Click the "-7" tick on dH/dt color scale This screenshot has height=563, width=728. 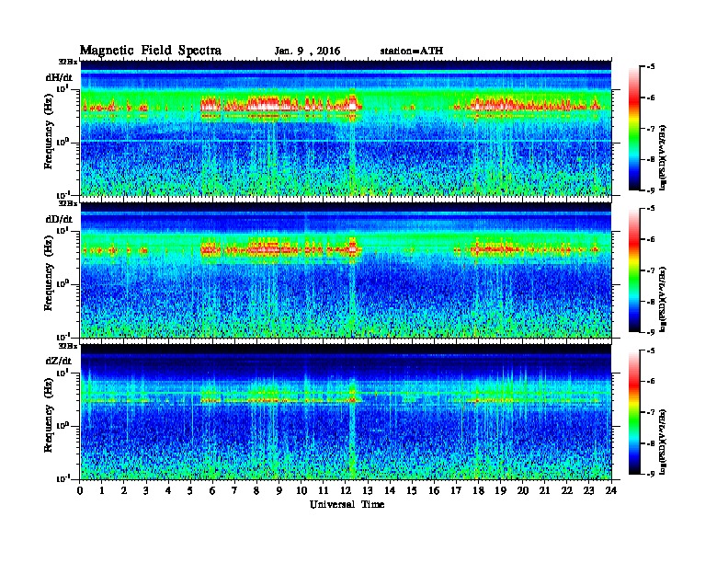pyautogui.click(x=651, y=129)
